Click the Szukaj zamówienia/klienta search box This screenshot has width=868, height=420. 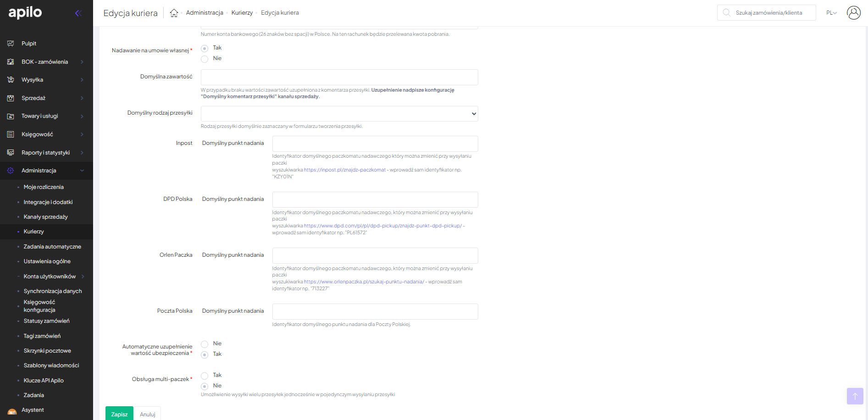768,13
